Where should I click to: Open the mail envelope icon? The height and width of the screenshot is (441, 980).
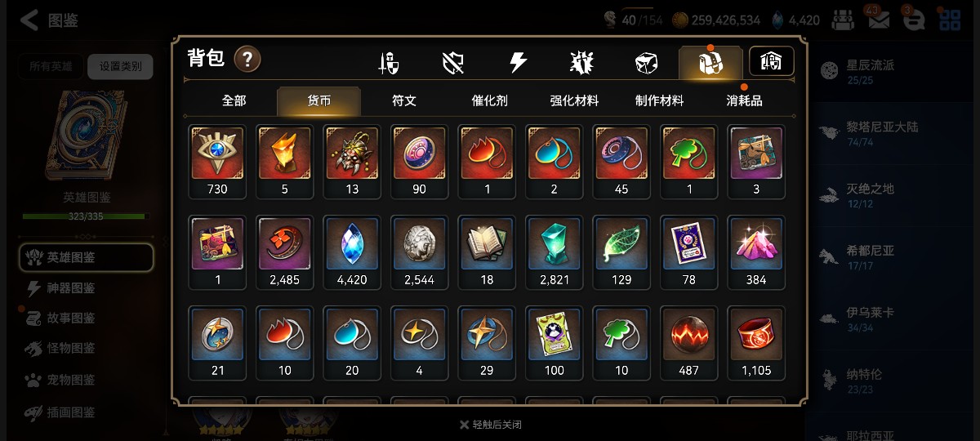(879, 20)
